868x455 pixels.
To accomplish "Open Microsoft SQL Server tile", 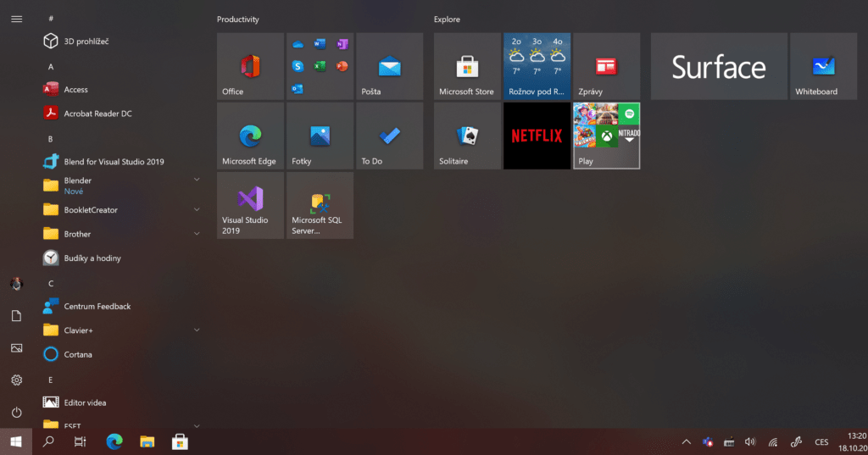I will 320,205.
